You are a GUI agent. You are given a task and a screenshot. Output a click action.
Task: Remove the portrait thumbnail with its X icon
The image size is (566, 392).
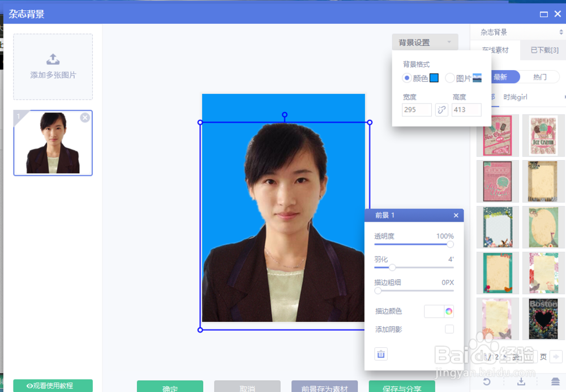click(85, 118)
